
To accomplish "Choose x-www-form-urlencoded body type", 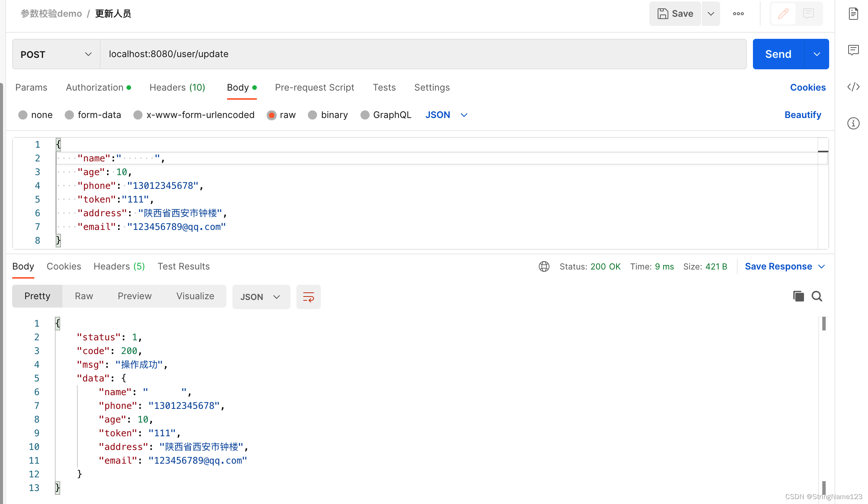I will tap(138, 115).
